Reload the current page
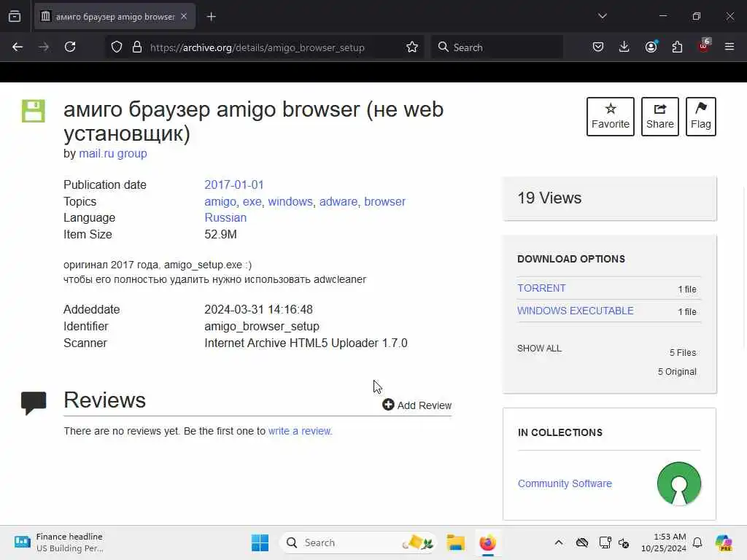The height and width of the screenshot is (560, 747). coord(70,47)
